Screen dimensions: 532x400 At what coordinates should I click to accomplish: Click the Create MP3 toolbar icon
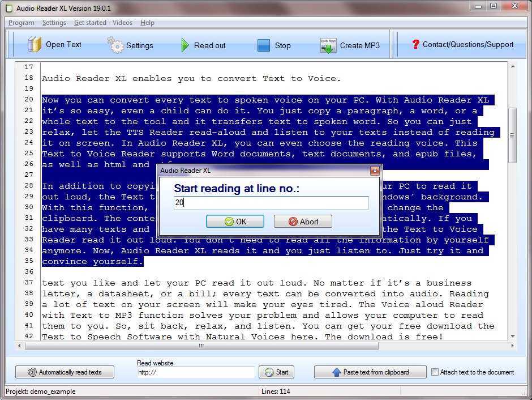328,44
